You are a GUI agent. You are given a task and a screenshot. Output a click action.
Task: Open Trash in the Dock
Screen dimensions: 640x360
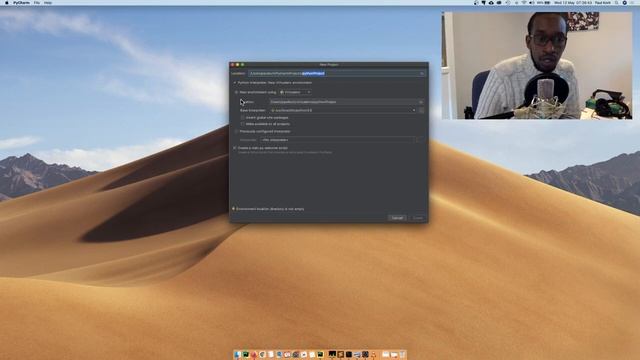402,355
